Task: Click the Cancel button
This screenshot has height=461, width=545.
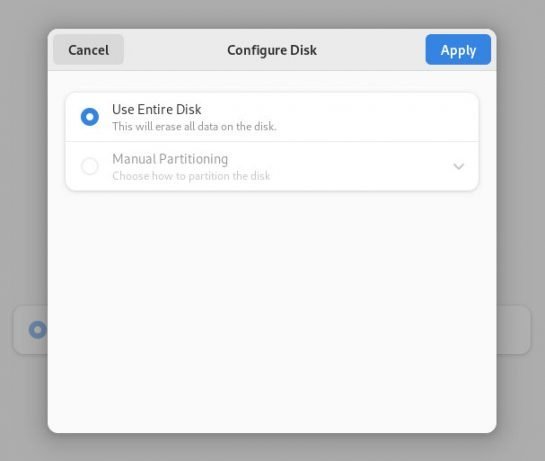Action: click(x=88, y=50)
